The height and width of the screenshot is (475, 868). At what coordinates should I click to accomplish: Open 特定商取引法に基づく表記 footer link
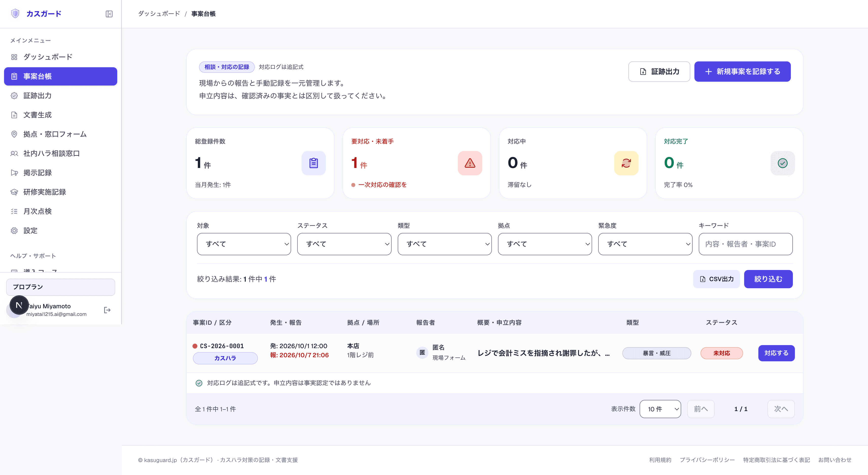pos(776,460)
